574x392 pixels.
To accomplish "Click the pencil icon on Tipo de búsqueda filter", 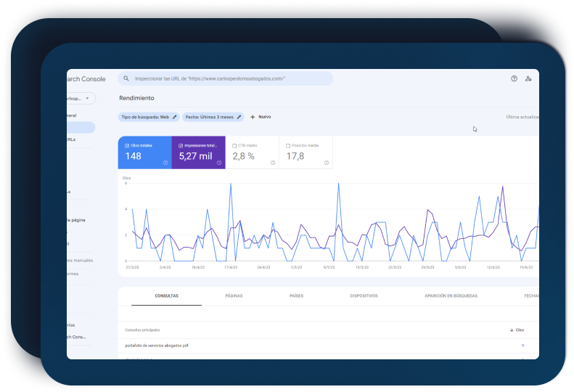I will (175, 117).
